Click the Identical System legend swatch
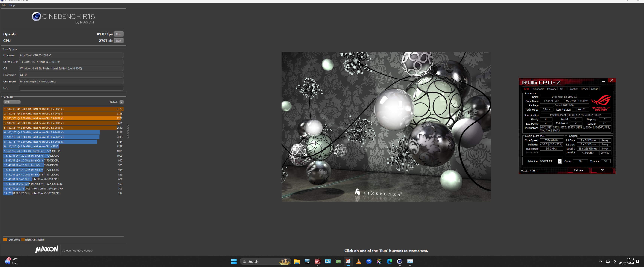The height and width of the screenshot is (267, 644). [x=23, y=239]
